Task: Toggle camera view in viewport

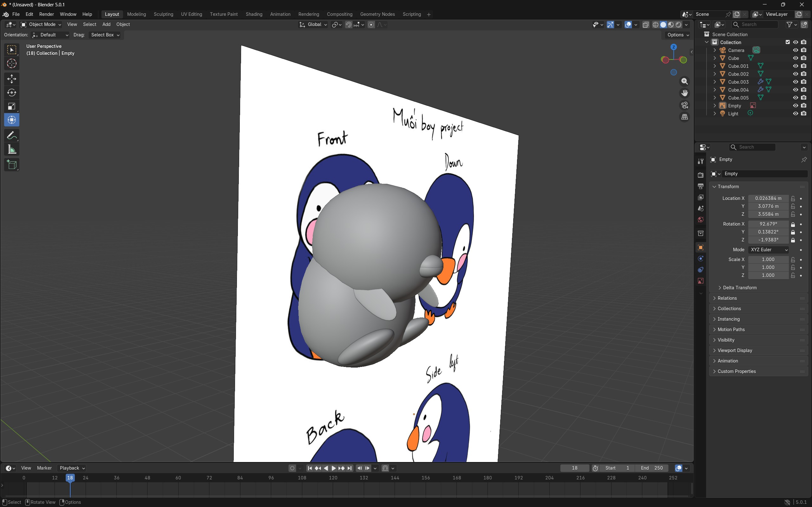Action: pyautogui.click(x=684, y=105)
